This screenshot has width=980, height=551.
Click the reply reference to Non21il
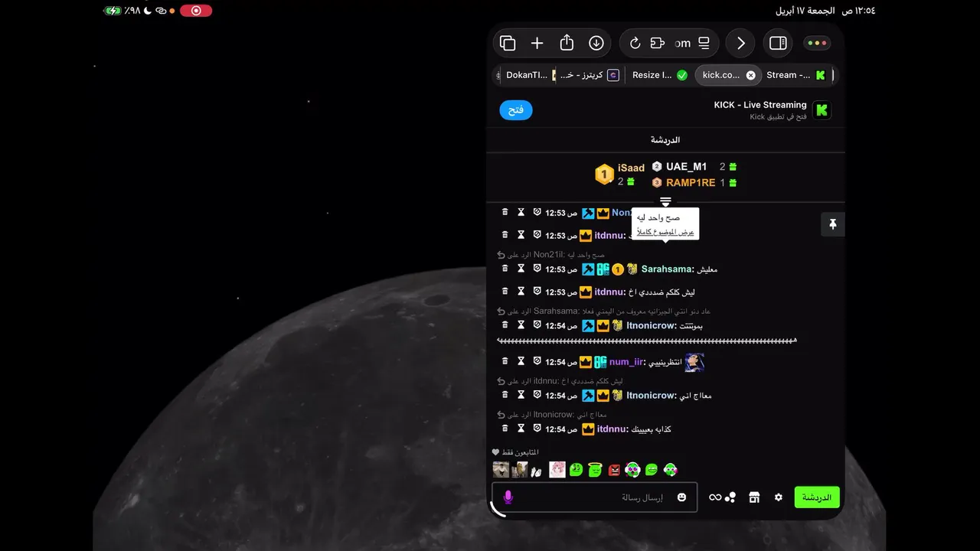pos(550,255)
